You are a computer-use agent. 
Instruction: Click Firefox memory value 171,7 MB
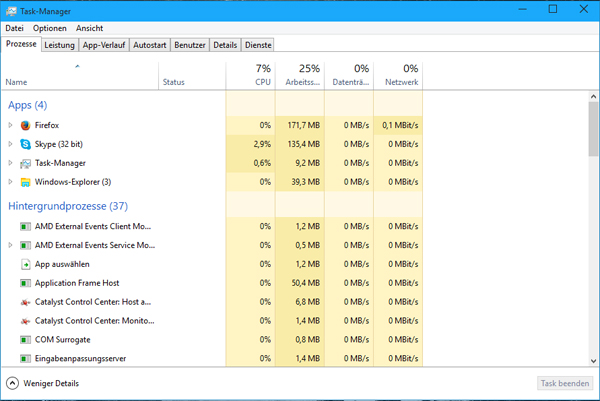(x=303, y=125)
